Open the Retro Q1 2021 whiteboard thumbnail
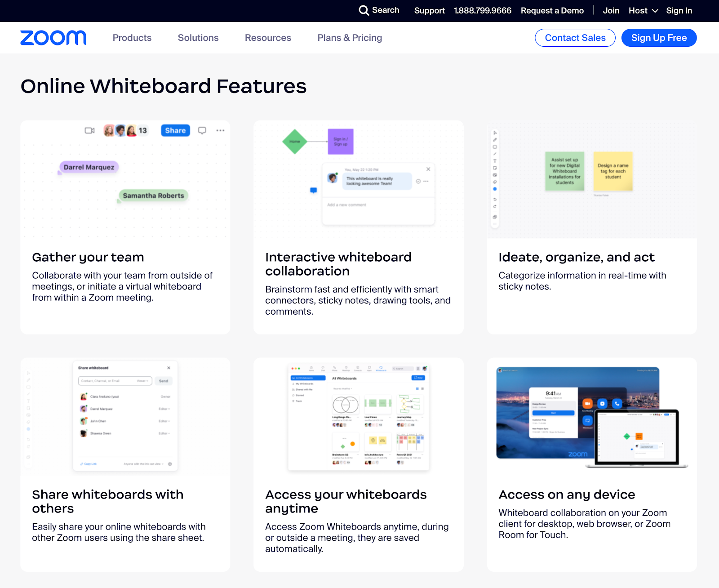The image size is (719, 588). tap(410, 442)
